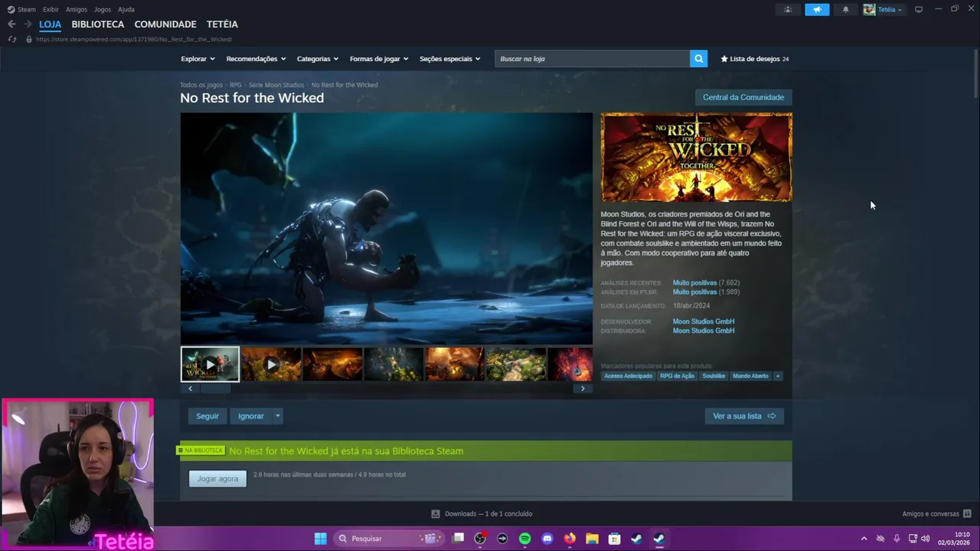Open the notifications bell icon
Viewport: 980px width, 551px height.
tap(845, 9)
